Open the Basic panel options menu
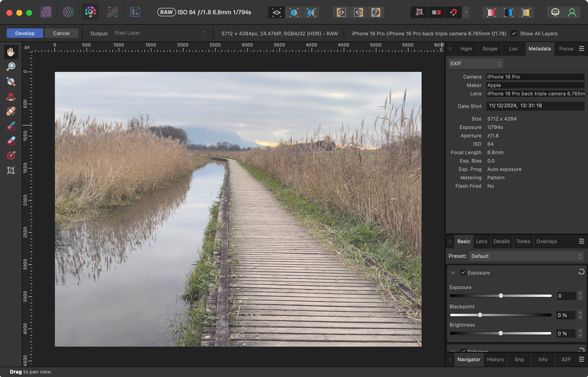Viewport: 588px width, 377px height. click(581, 241)
